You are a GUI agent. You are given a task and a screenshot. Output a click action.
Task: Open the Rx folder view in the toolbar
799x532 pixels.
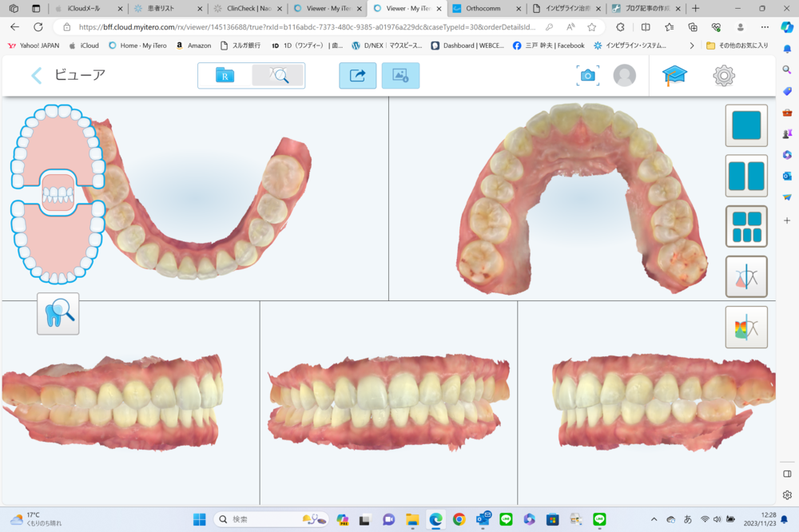click(x=225, y=76)
